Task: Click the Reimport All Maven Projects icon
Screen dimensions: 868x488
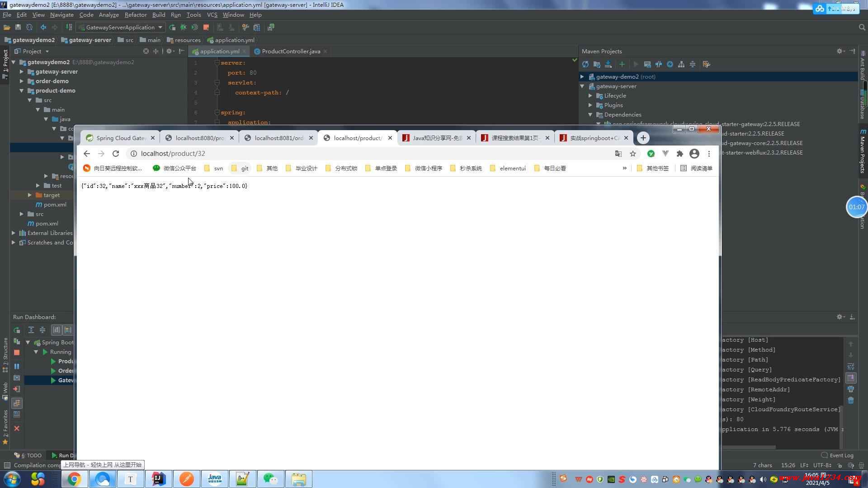Action: [x=585, y=64]
